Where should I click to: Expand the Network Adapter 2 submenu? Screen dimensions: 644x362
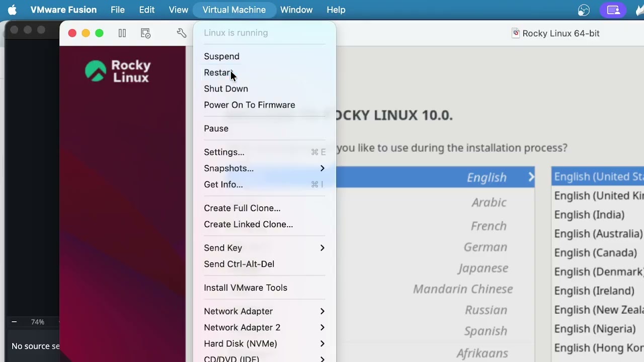click(x=265, y=327)
